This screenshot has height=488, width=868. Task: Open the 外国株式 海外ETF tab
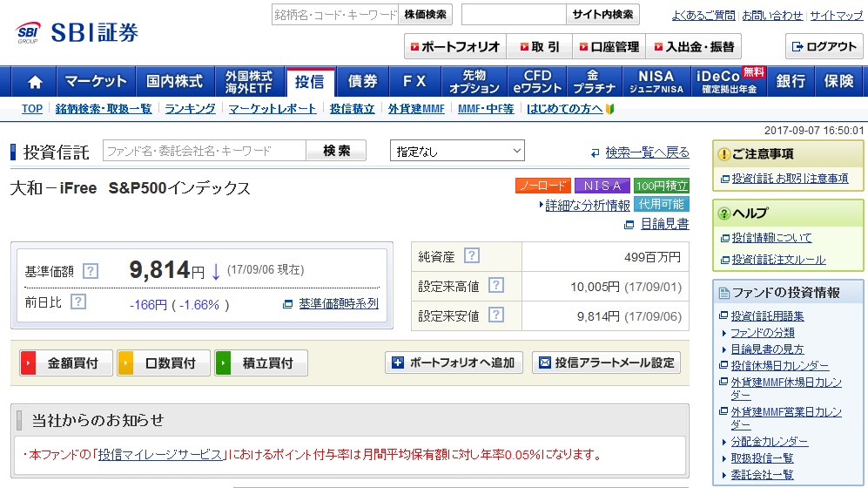(248, 82)
